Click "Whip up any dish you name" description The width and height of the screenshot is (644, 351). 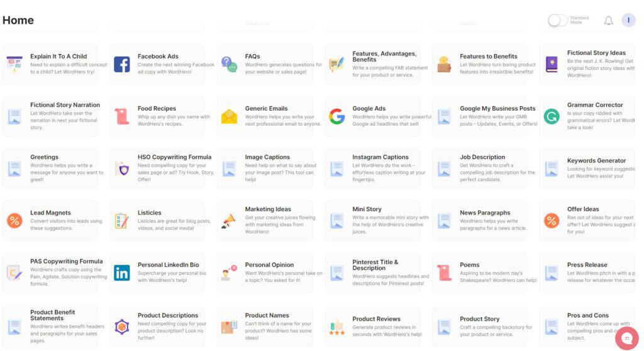[174, 120]
